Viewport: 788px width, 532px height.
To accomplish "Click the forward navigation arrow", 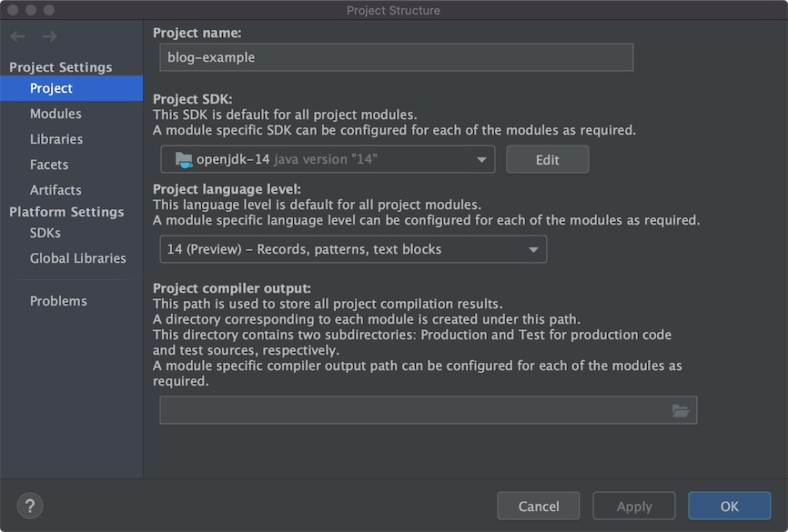I will coord(49,36).
